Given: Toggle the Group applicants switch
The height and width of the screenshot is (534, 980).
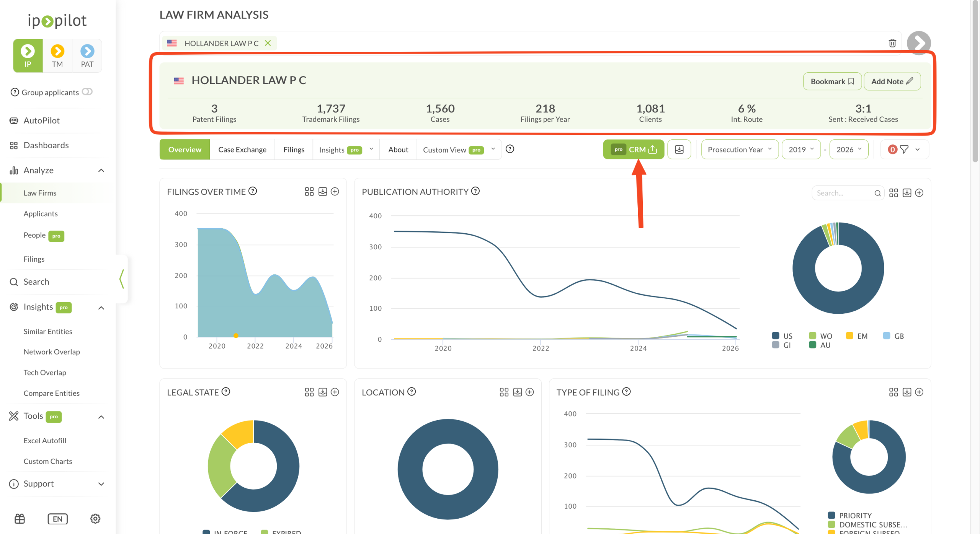Looking at the screenshot, I should (87, 92).
